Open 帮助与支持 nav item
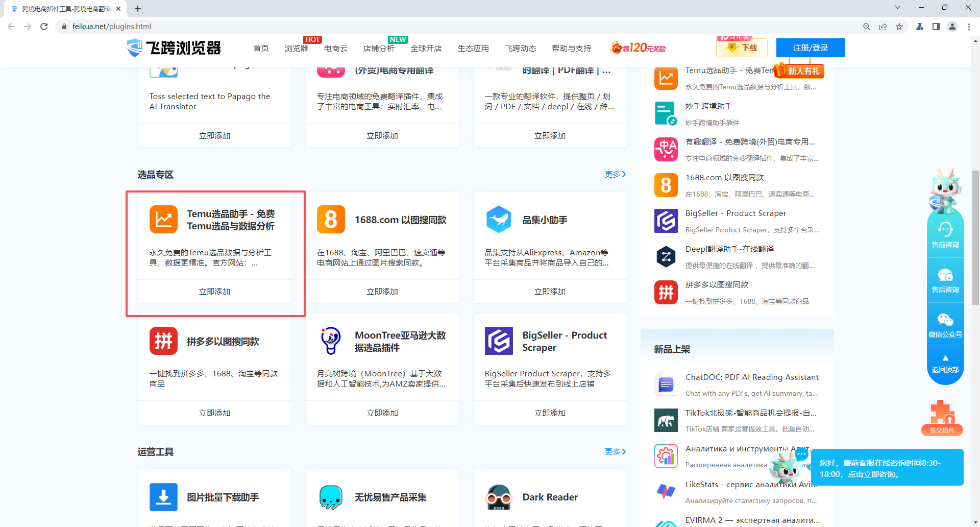The image size is (980, 527). [x=572, y=48]
